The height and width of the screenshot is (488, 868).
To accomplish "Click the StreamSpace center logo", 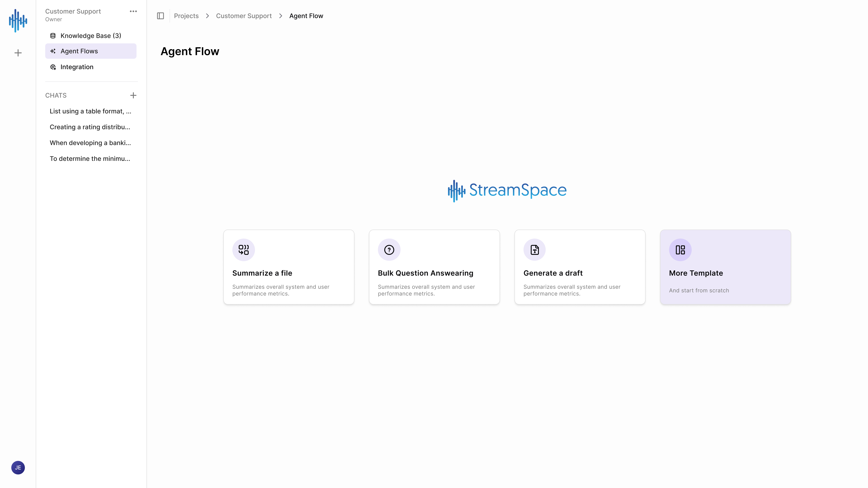I will tap(507, 191).
